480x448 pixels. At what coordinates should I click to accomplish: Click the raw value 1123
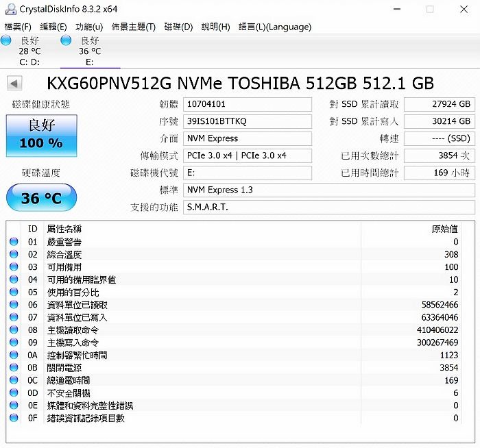coord(449,355)
